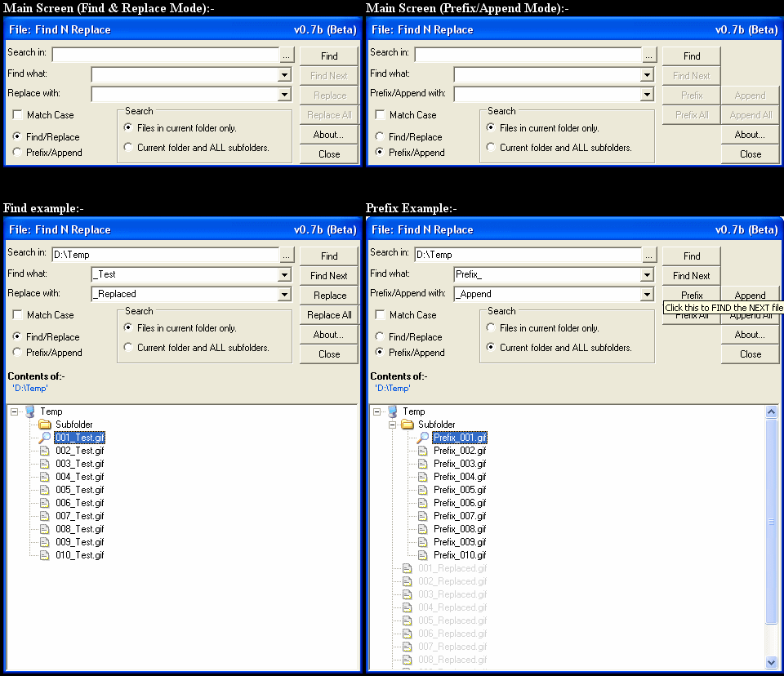
Task: Enable Match Case in Find example window
Action: [17, 315]
